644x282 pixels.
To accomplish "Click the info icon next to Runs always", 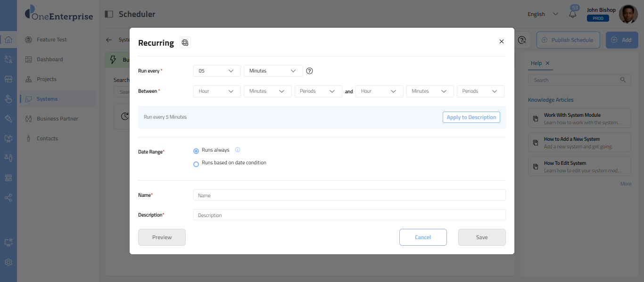I will coord(238,150).
